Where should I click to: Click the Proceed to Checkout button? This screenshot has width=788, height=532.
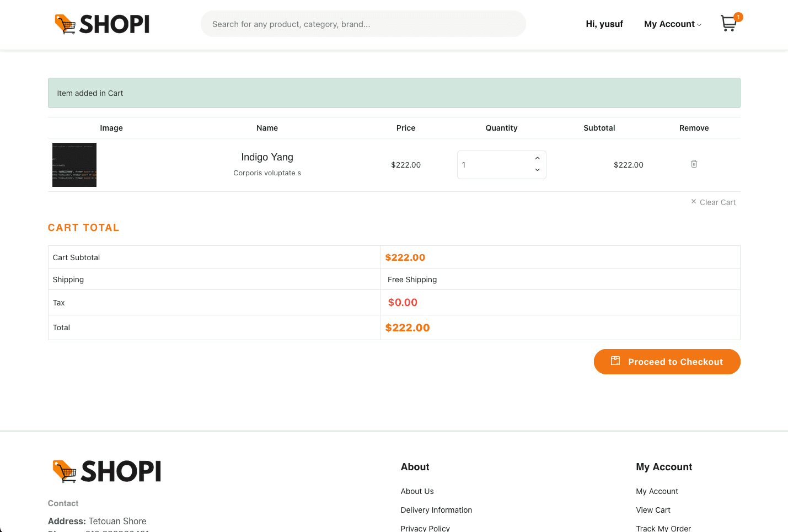click(x=667, y=362)
